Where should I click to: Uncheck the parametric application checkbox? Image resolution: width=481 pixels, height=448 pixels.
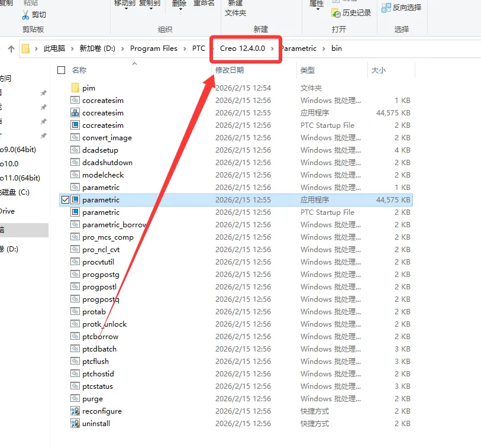tap(65, 200)
